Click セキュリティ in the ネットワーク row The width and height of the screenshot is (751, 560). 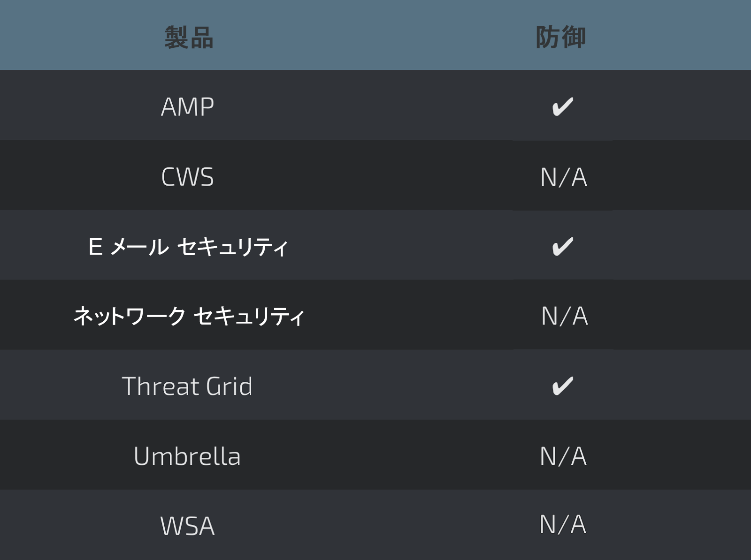point(249,316)
